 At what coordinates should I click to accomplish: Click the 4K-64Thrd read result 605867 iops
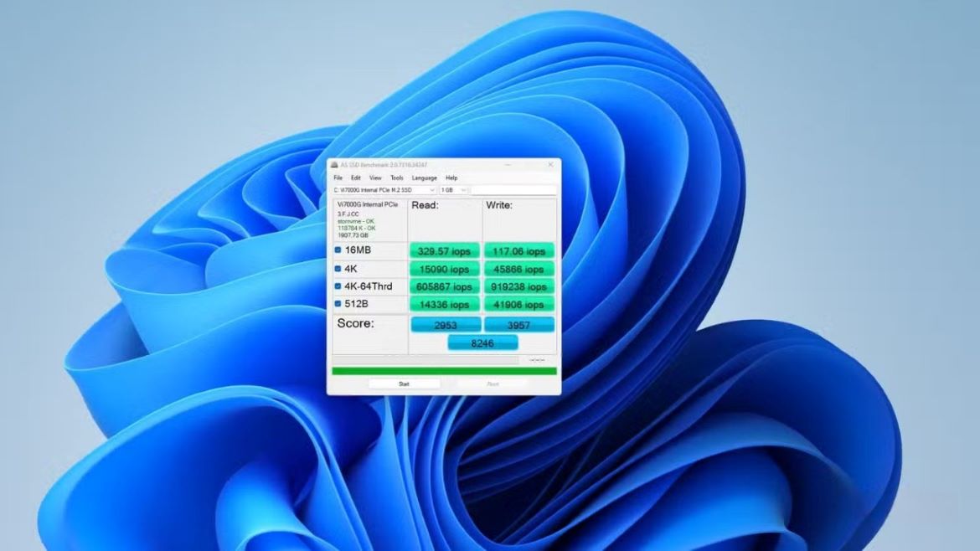[445, 287]
